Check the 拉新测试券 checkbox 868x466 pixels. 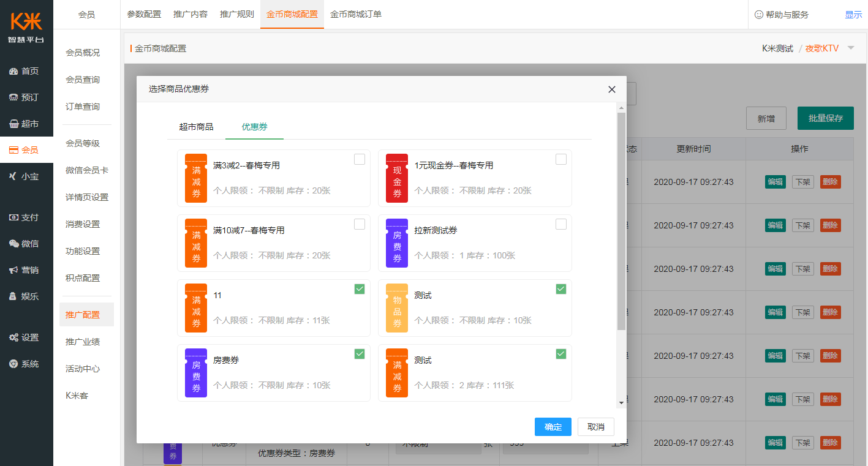click(561, 224)
